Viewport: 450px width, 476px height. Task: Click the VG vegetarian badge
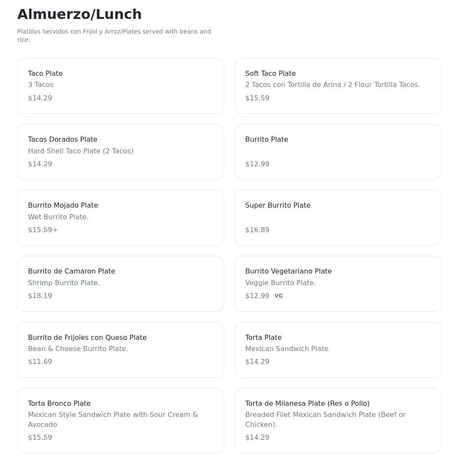coord(278,296)
